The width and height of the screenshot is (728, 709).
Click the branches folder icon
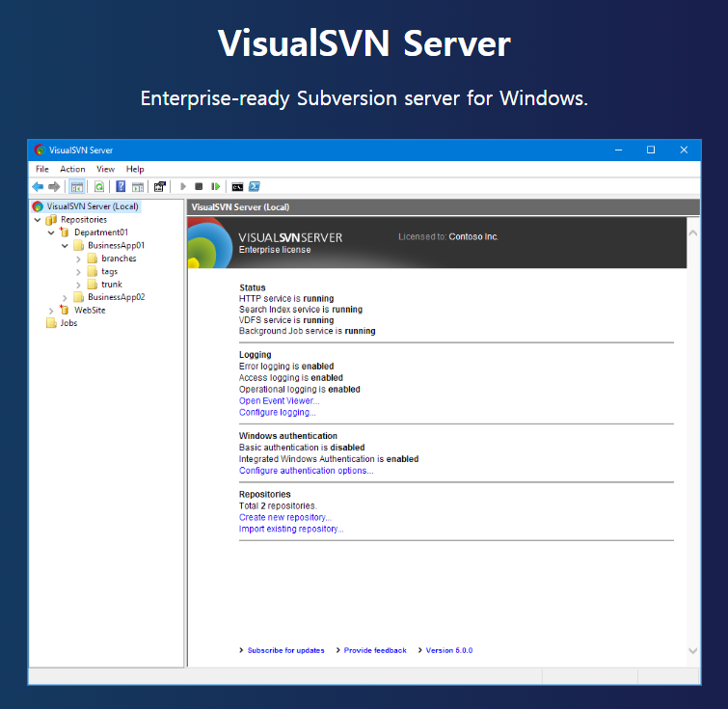pos(92,259)
